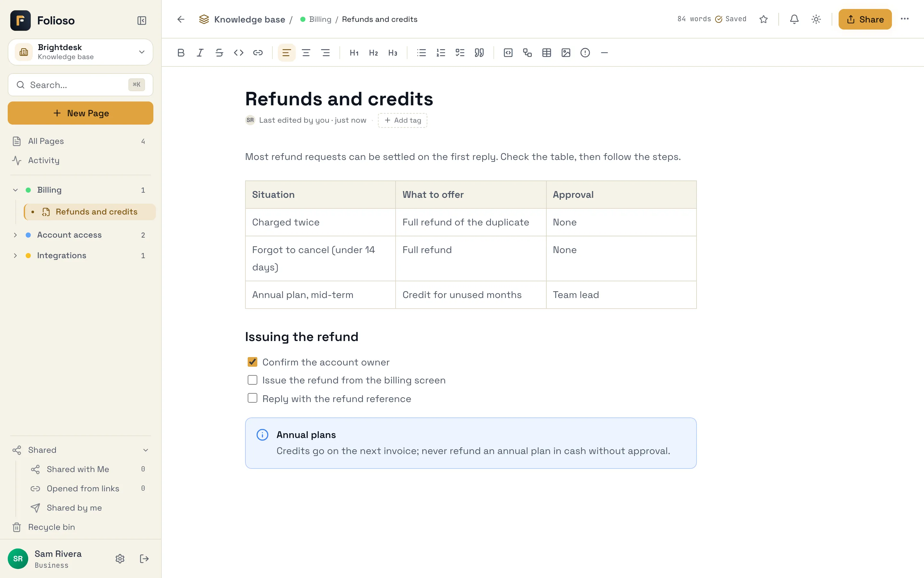Apply Heading 1 style
This screenshot has width=924, height=578.
354,53
